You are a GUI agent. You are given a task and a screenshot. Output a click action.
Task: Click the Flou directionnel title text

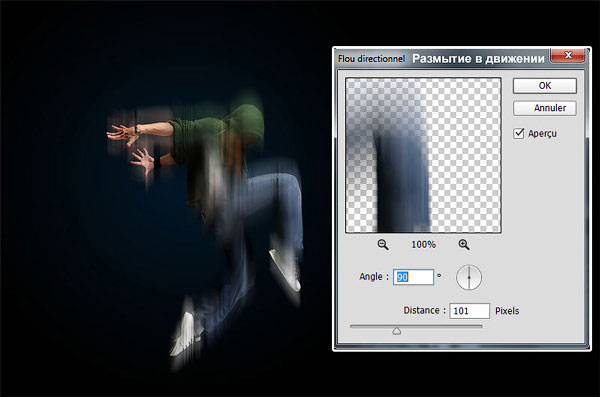(x=371, y=59)
